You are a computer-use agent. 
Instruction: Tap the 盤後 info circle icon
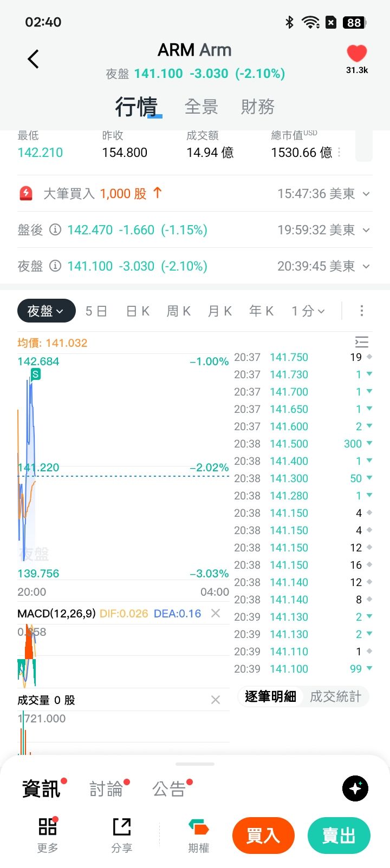[x=55, y=230]
